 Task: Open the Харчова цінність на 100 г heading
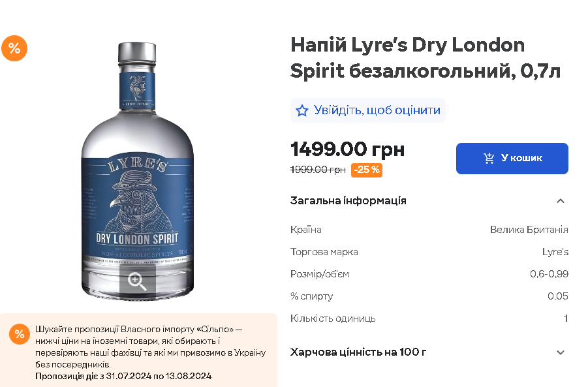point(358,352)
